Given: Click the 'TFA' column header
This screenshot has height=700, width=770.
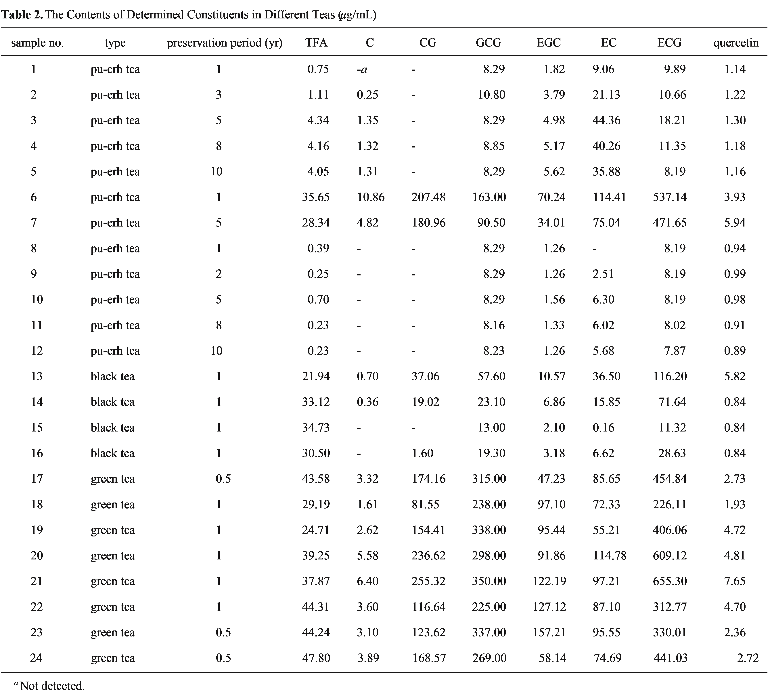Looking at the screenshot, I should coord(316,42).
